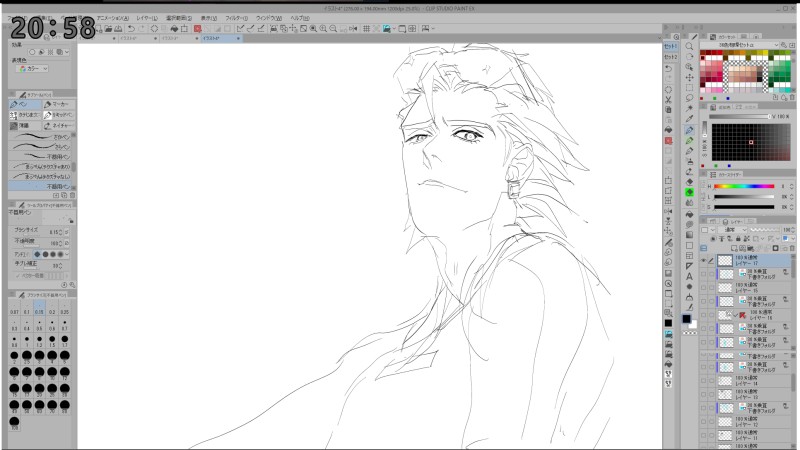Select the eyedropper tool
Image resolution: width=800 pixels, height=450 pixels.
point(690,117)
